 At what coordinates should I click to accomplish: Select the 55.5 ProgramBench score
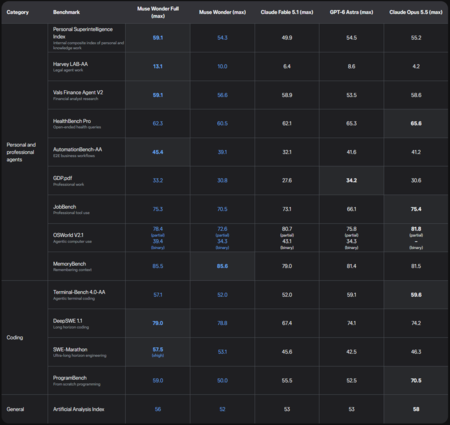tap(287, 381)
